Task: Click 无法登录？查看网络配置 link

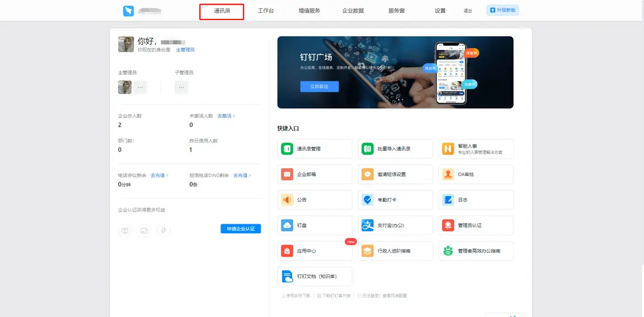Action: pyautogui.click(x=382, y=296)
